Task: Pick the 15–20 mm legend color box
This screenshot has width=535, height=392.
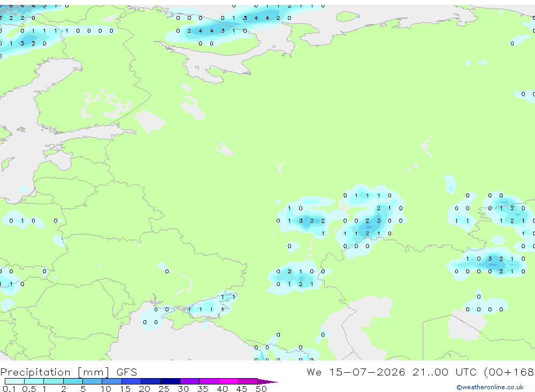Action: tap(132, 381)
